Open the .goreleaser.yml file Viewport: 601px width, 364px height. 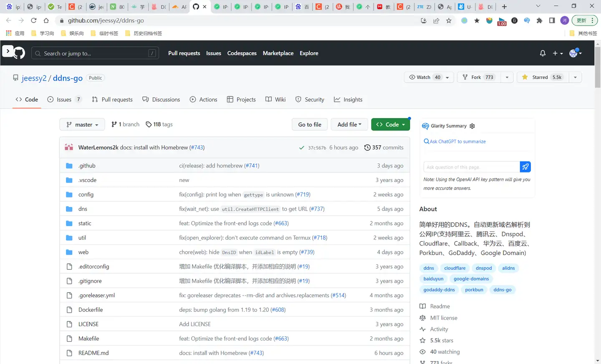coord(96,296)
